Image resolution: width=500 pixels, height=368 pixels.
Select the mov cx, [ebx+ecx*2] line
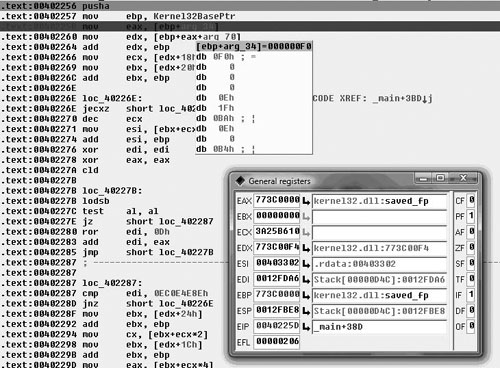tap(145, 334)
